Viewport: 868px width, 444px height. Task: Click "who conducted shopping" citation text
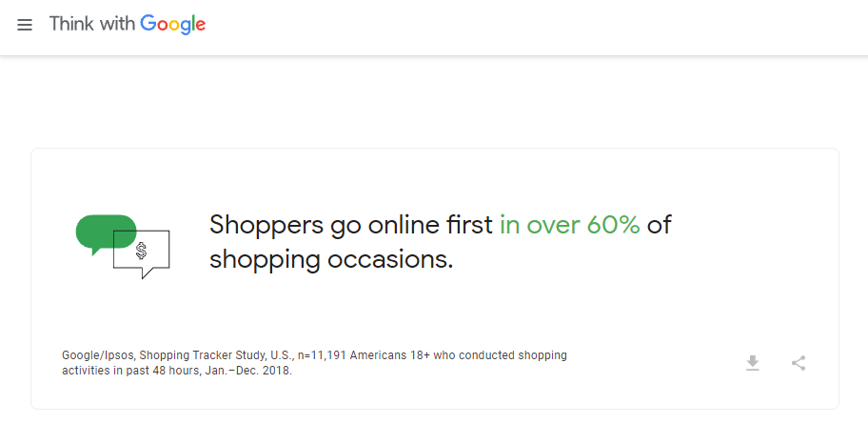click(500, 355)
